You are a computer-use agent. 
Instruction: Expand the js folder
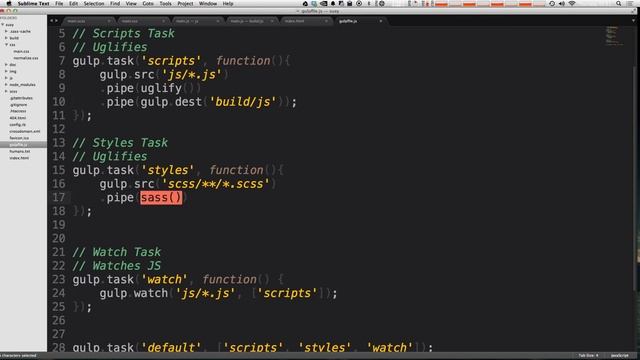pos(6,78)
